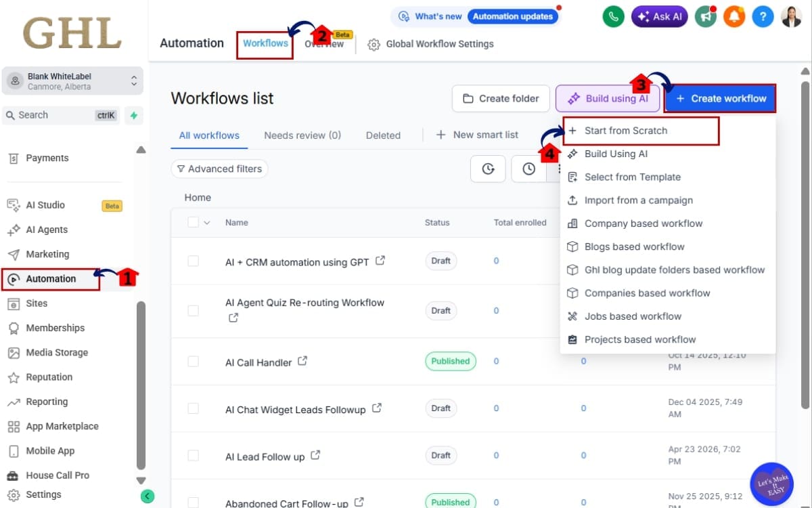Check Abandoned Cart Follow-up row checkbox

coord(194,503)
